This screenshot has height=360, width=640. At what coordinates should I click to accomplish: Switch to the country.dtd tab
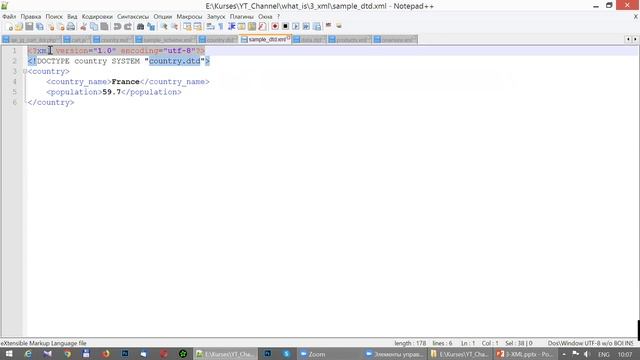coord(218,40)
